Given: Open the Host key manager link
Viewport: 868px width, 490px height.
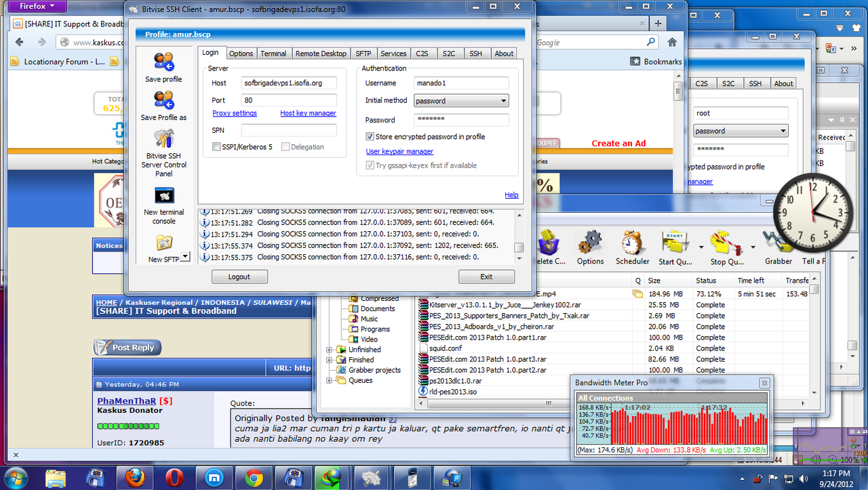Looking at the screenshot, I should point(309,113).
